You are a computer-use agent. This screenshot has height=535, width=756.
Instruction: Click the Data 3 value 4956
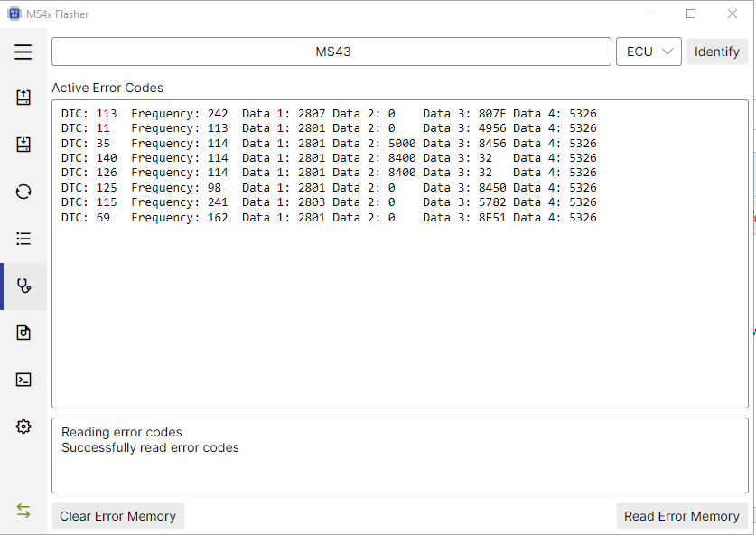(x=492, y=128)
